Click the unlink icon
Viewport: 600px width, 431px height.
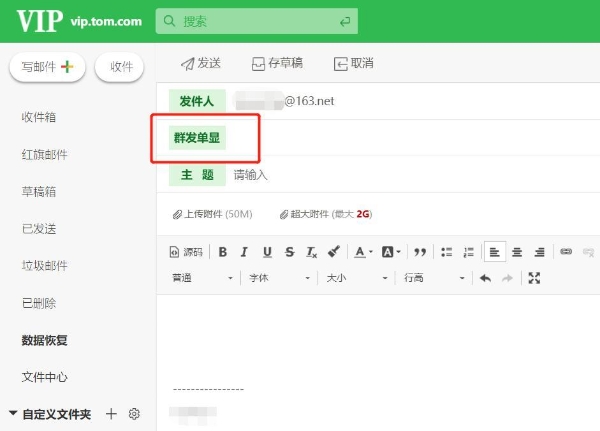pyautogui.click(x=589, y=252)
